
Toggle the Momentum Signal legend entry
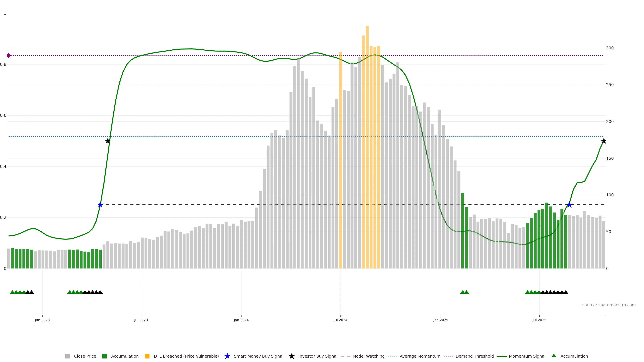pos(527,356)
